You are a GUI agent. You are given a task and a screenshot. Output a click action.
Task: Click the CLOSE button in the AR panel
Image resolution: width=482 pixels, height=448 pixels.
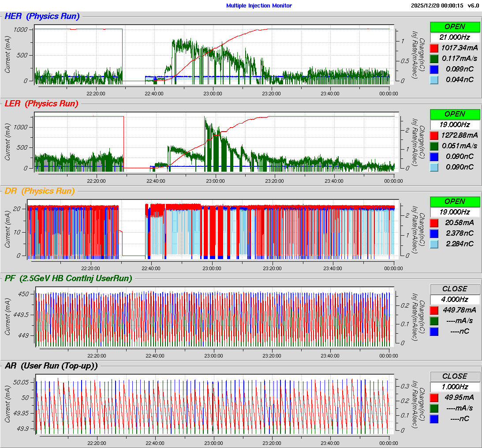455,376
